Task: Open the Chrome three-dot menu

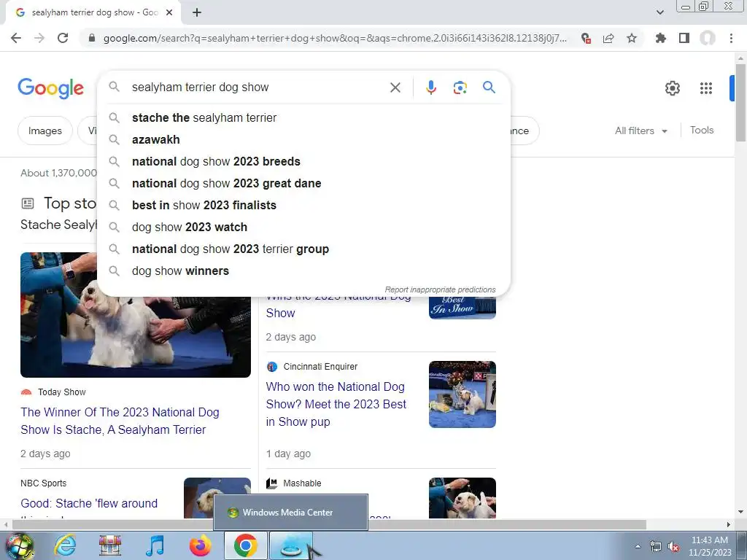Action: tap(731, 38)
